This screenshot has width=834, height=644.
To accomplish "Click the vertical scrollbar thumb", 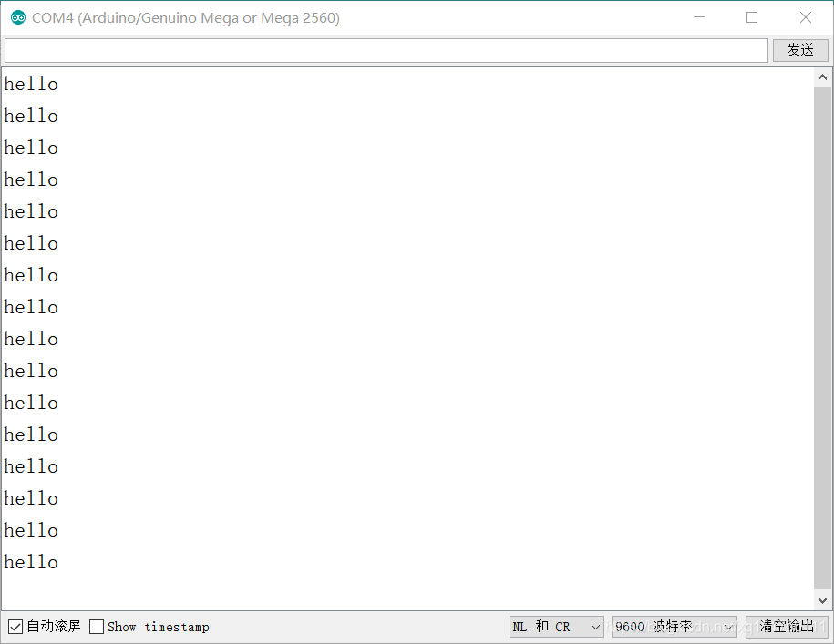I will [x=822, y=339].
